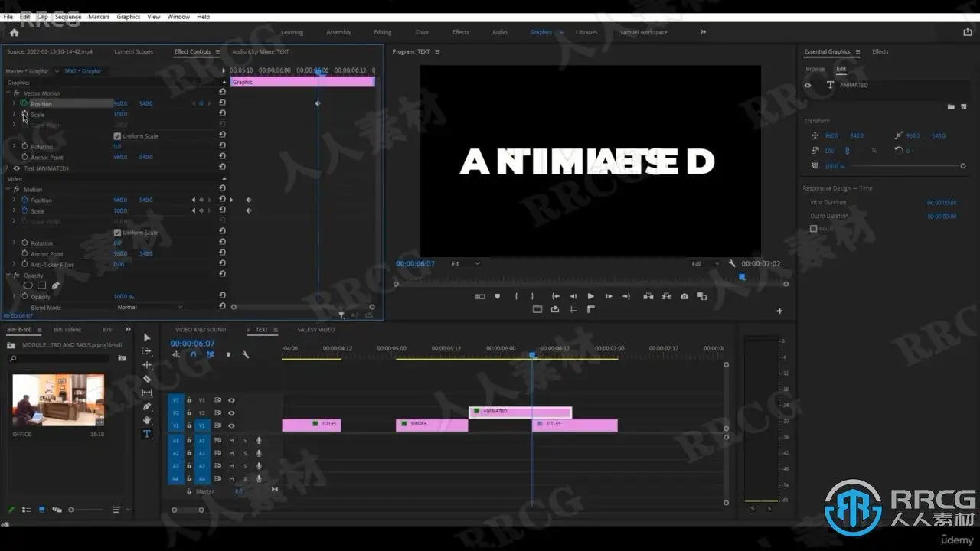Screen dimensions: 980x551
Task: Switch to Browse in Essential Graphics
Action: [815, 69]
